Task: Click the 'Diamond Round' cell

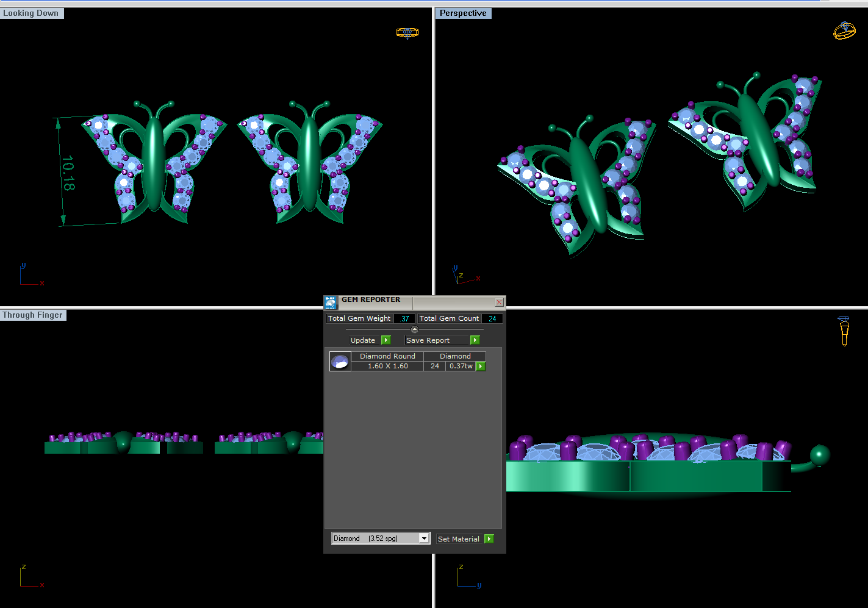Action: [387, 356]
